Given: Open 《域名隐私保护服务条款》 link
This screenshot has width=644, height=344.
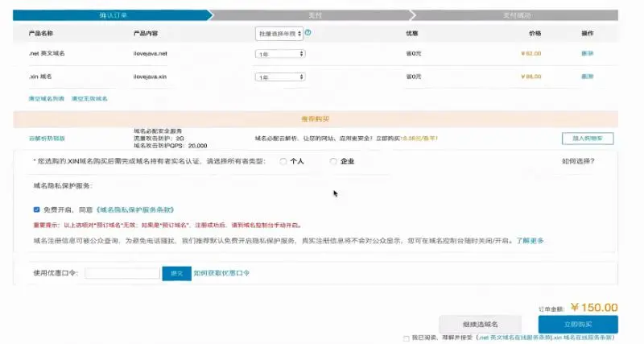Looking at the screenshot, I should [x=135, y=209].
